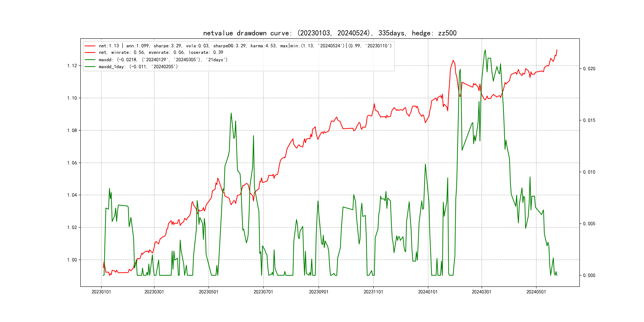The image size is (644, 322).
Task: Click the 0.020 right axis label
Action: click(589, 69)
